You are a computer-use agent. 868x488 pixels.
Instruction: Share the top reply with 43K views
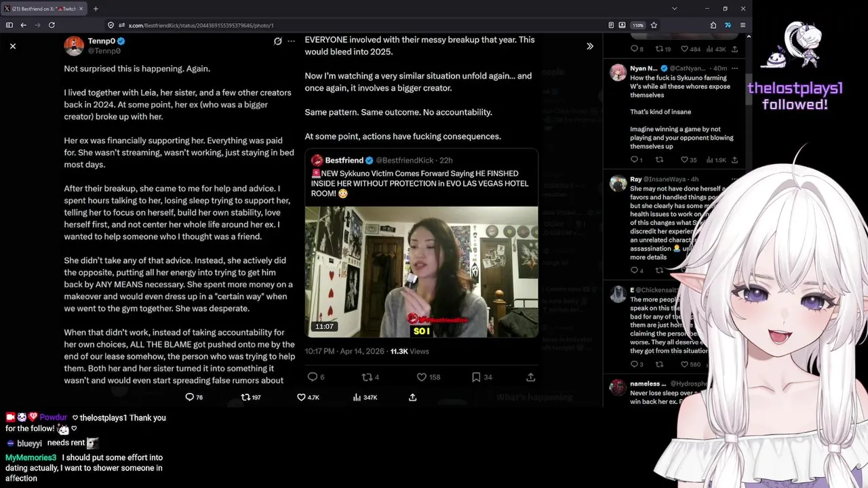pyautogui.click(x=734, y=49)
